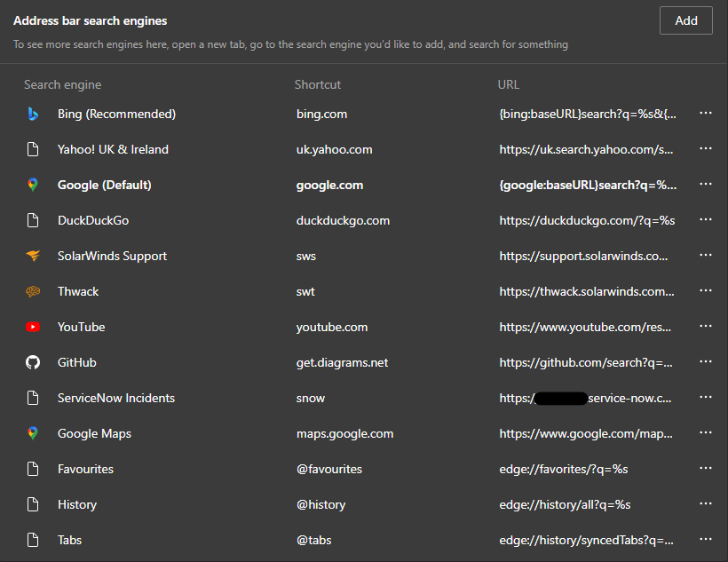
Task: Open more actions menu for GitHub
Action: (x=705, y=361)
